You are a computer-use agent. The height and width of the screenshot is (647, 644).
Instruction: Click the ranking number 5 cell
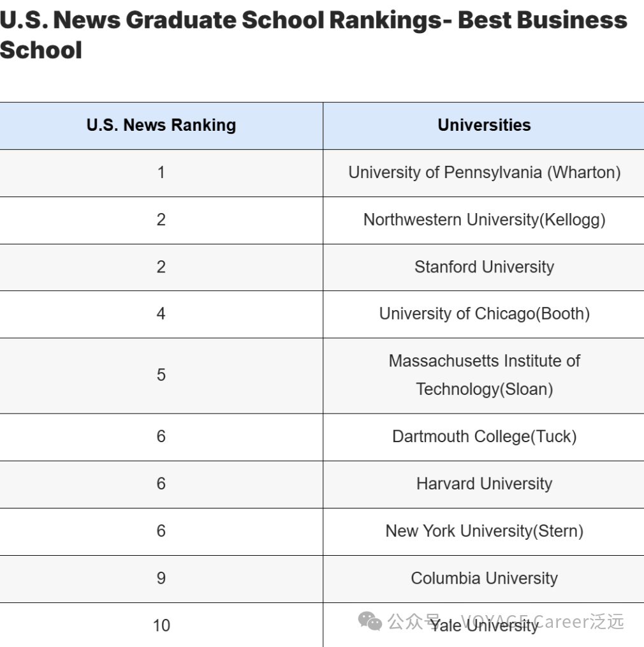(x=161, y=375)
